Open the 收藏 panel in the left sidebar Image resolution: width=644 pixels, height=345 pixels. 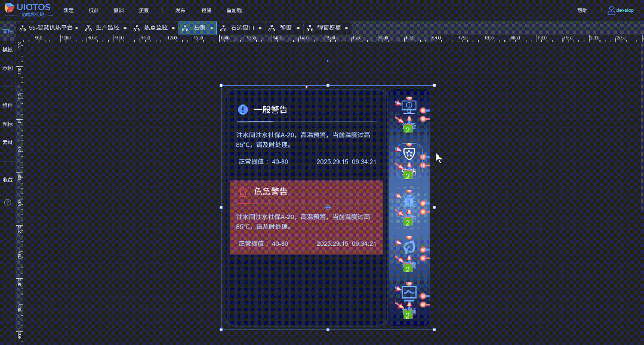pos(8,179)
